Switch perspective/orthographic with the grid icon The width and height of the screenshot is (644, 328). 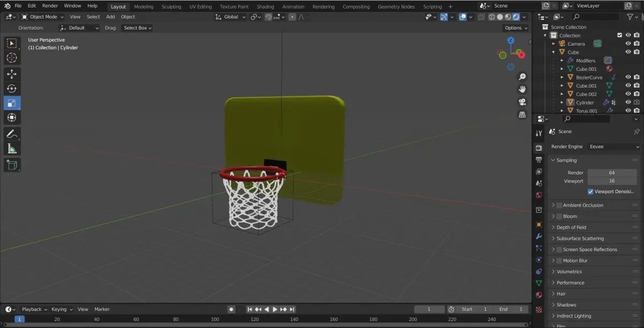pos(522,114)
